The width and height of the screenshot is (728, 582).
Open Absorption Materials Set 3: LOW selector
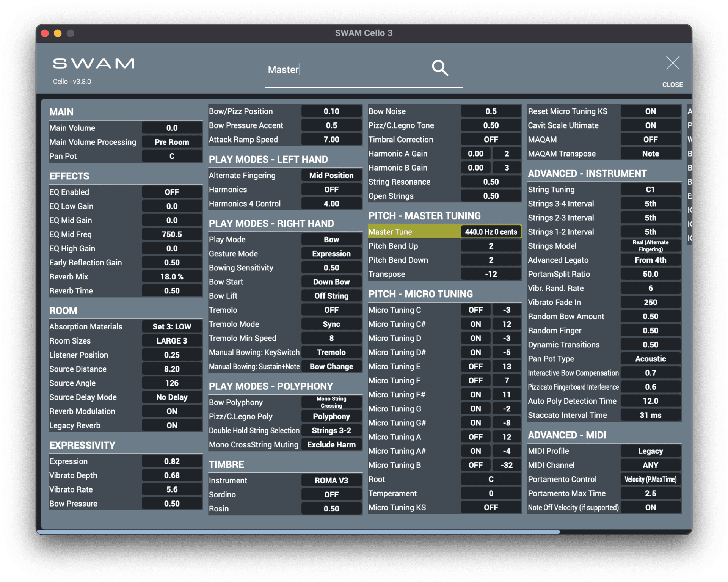pos(172,326)
